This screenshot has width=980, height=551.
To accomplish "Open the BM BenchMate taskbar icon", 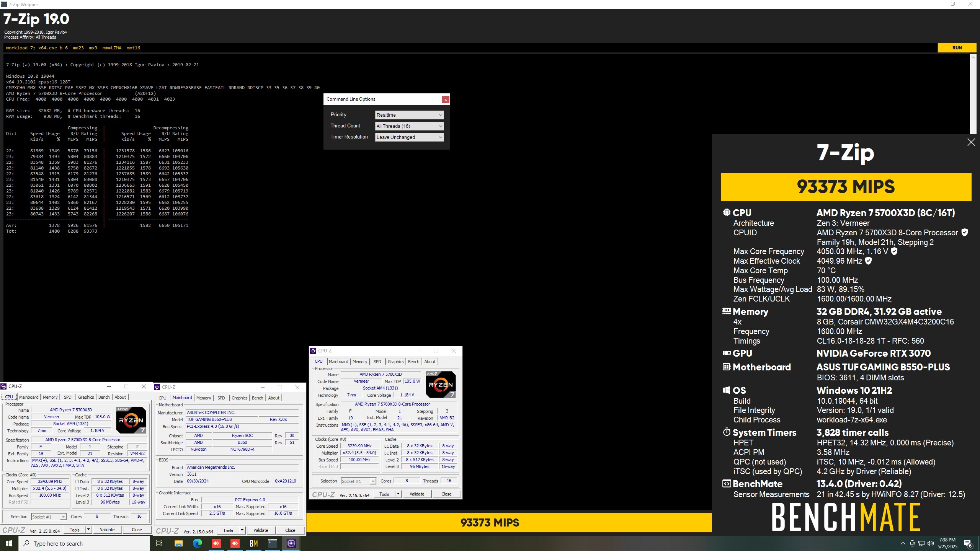I will 253,543.
